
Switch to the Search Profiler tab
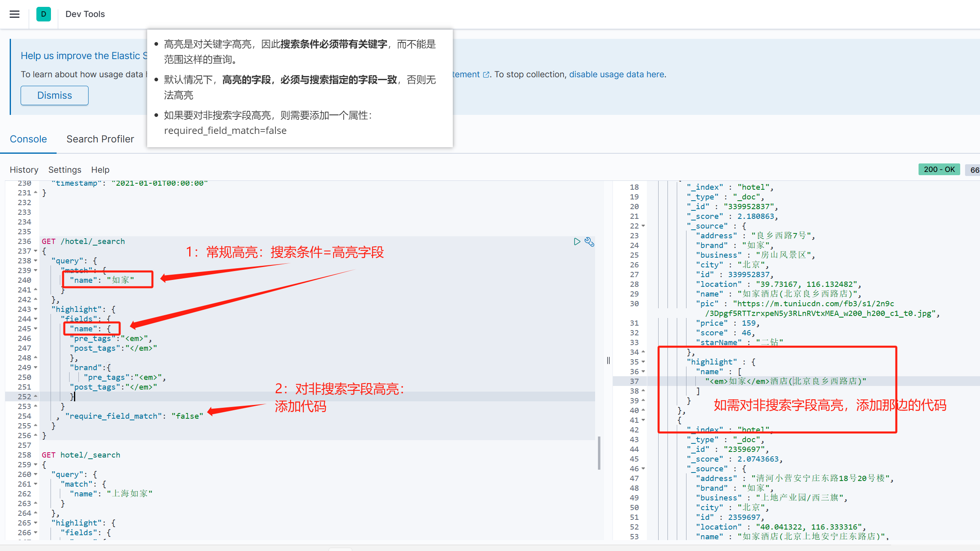pos(100,139)
